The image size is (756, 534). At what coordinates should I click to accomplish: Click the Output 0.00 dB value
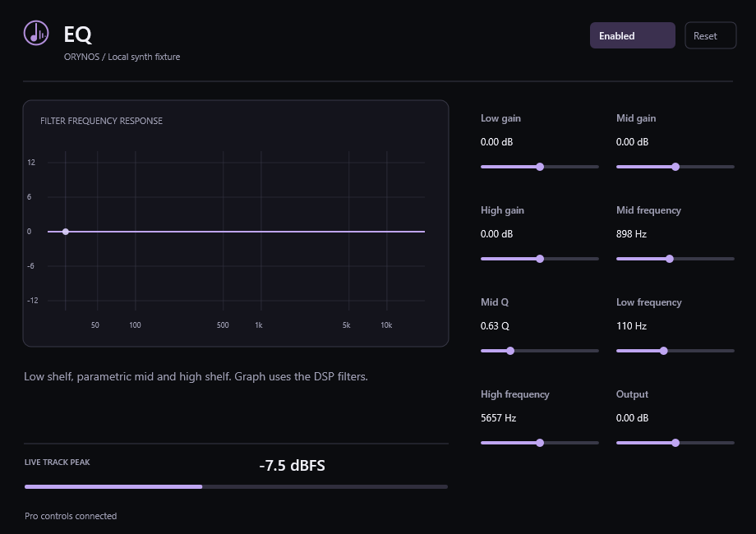point(632,418)
